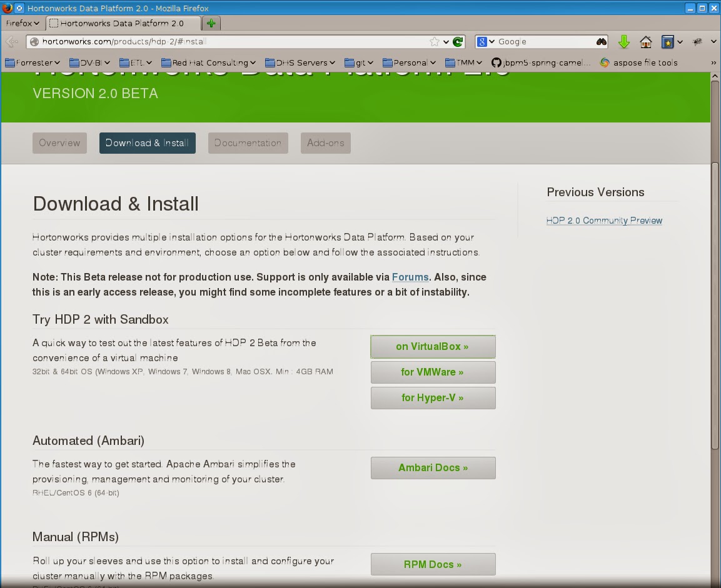This screenshot has width=721, height=588.
Task: Select the Download & Install tab
Action: [x=147, y=143]
